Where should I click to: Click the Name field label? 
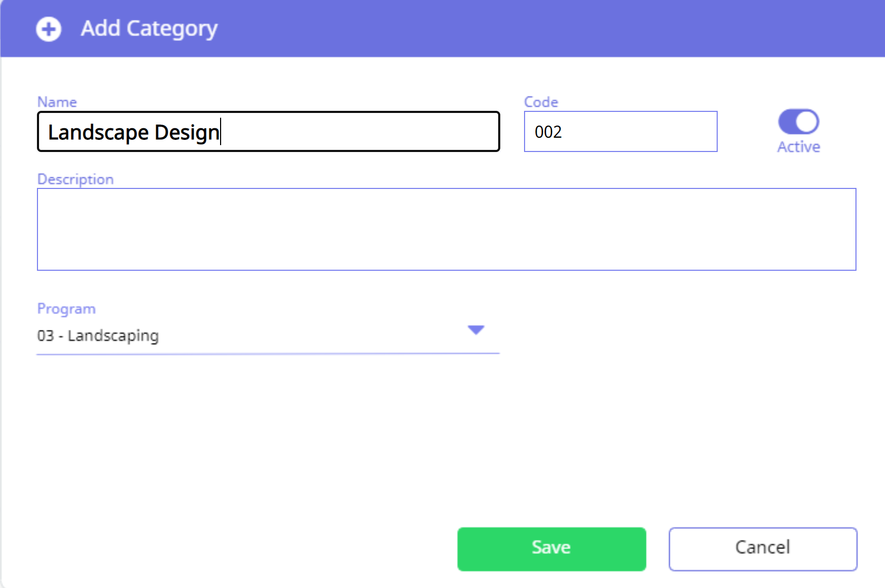57,102
